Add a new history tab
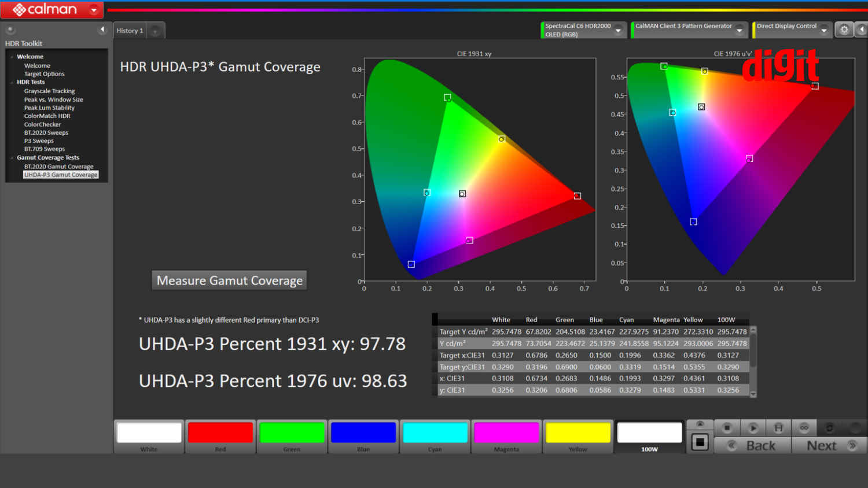This screenshot has height=488, width=868. point(155,31)
